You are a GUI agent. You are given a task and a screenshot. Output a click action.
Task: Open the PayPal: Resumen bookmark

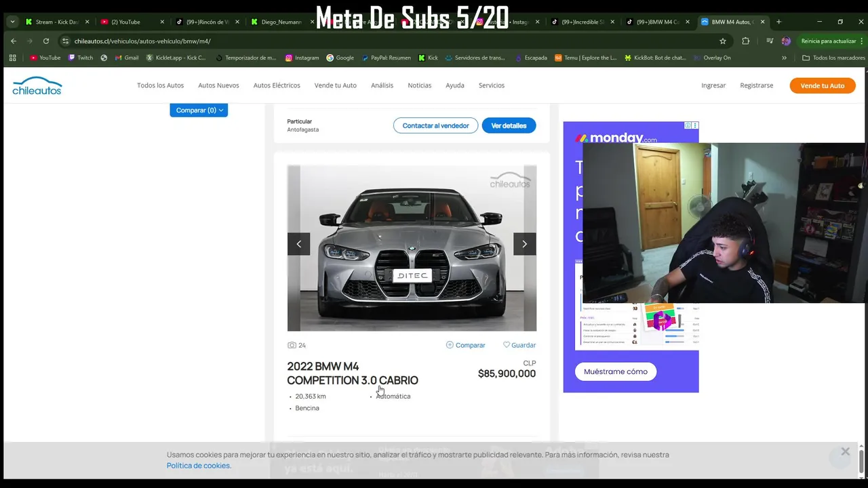click(387, 58)
